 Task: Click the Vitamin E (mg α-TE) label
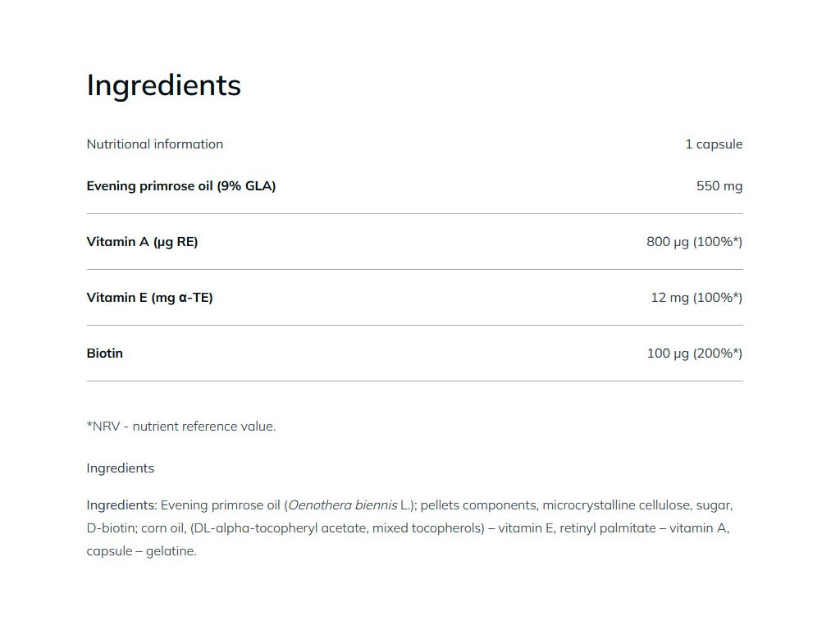(149, 298)
